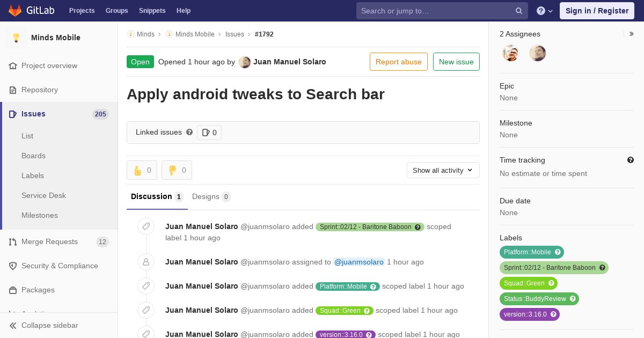The height and width of the screenshot is (338, 644).
Task: Click Minds group icon in breadcrumb
Action: pos(130,34)
